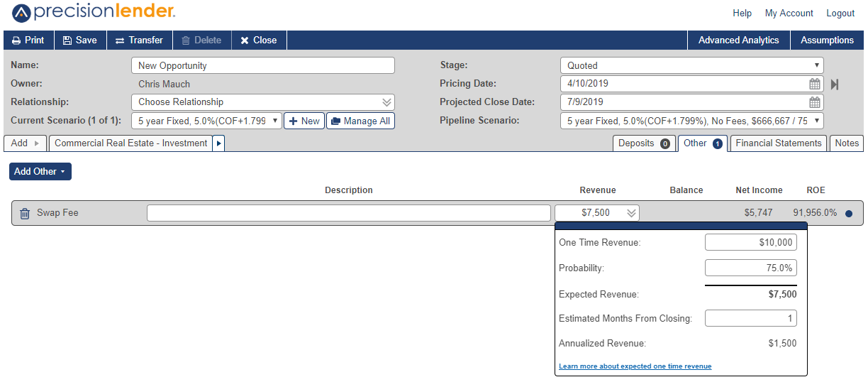Open the Choose Relationship dropdown
Viewport: 868px width, 382px height.
tap(262, 102)
